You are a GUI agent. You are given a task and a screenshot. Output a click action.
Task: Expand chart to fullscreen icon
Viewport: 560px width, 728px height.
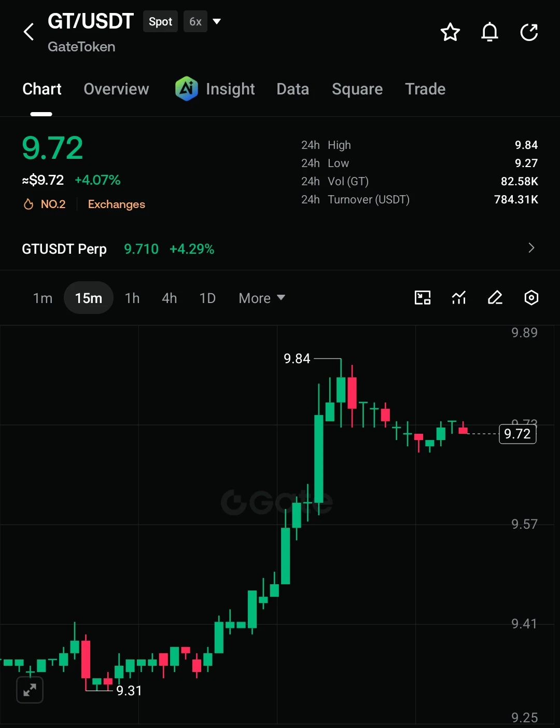point(30,690)
